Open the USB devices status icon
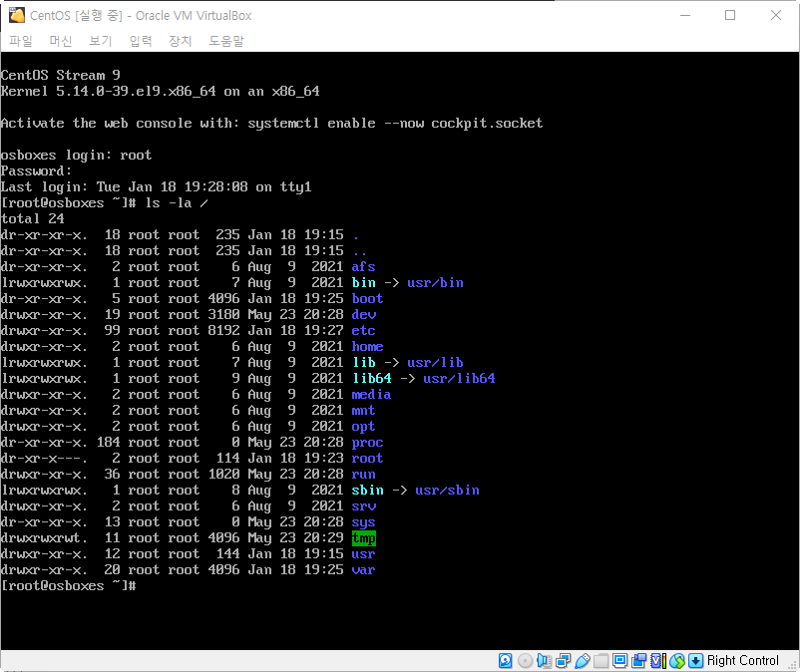This screenshot has width=800, height=672. coord(583,661)
